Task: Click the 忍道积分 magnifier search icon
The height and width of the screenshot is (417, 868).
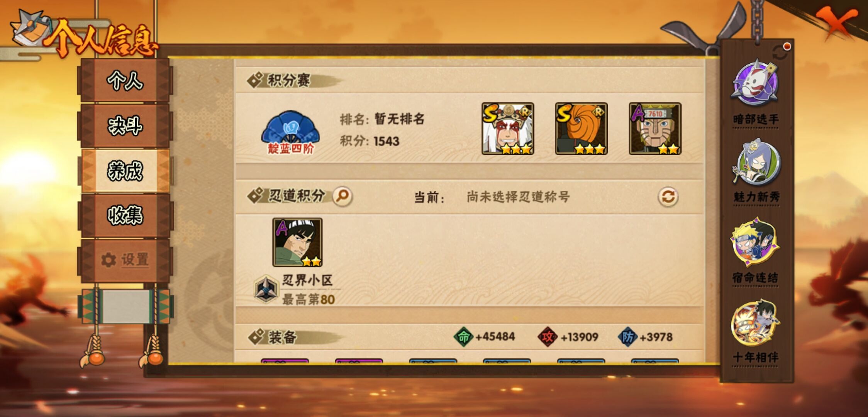Action: pos(342,196)
